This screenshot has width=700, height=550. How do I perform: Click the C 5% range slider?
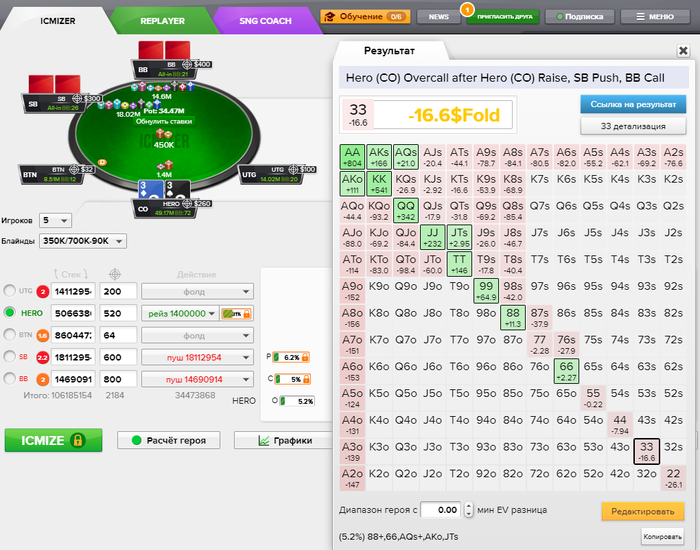tap(292, 379)
